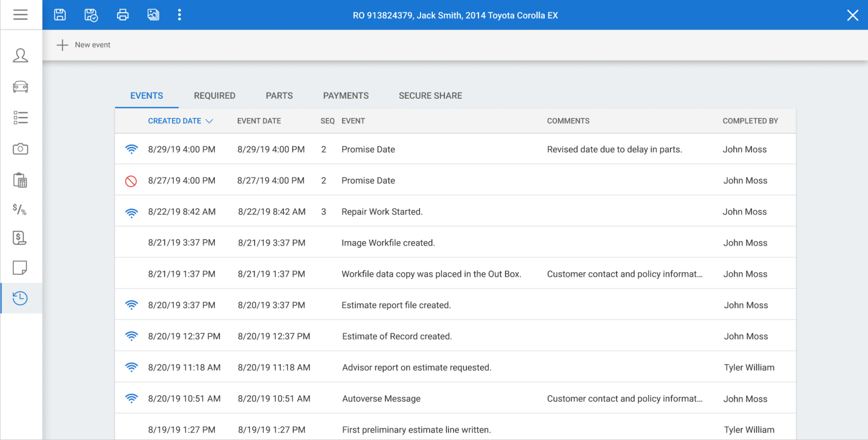Image resolution: width=868 pixels, height=440 pixels.
Task: Click the New event label
Action: pyautogui.click(x=93, y=45)
